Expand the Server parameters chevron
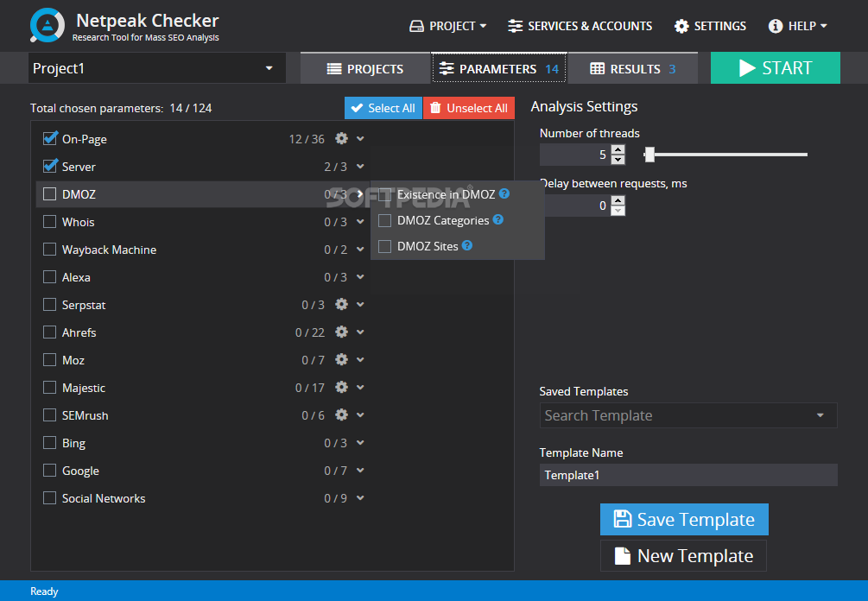Screen dimensions: 868x601 (x=360, y=166)
